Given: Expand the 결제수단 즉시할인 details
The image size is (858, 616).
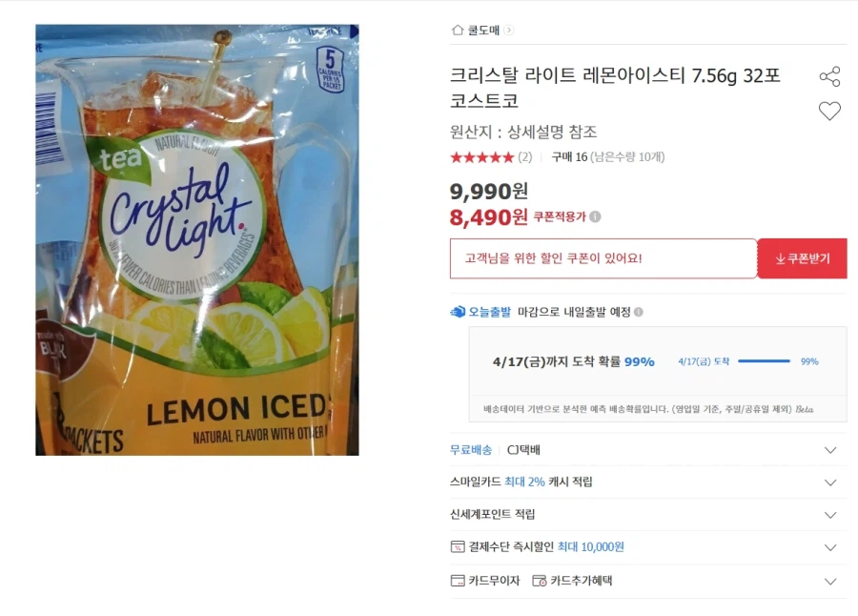Looking at the screenshot, I should point(828,547).
